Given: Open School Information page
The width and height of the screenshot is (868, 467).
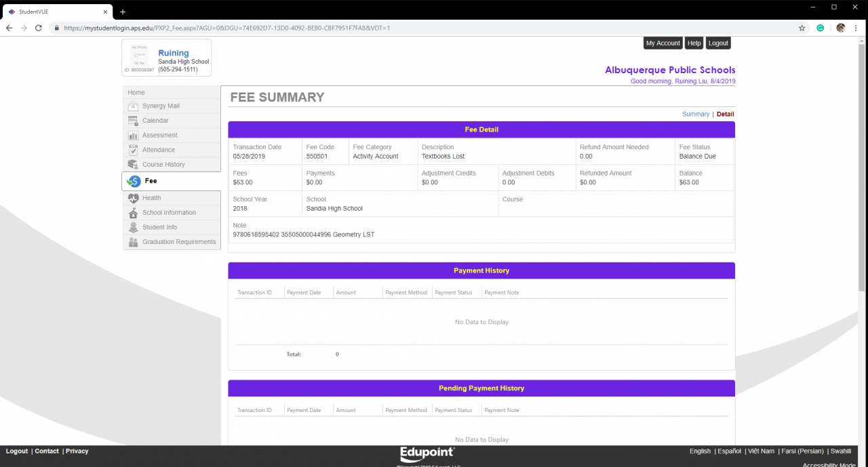Looking at the screenshot, I should click(x=169, y=213).
